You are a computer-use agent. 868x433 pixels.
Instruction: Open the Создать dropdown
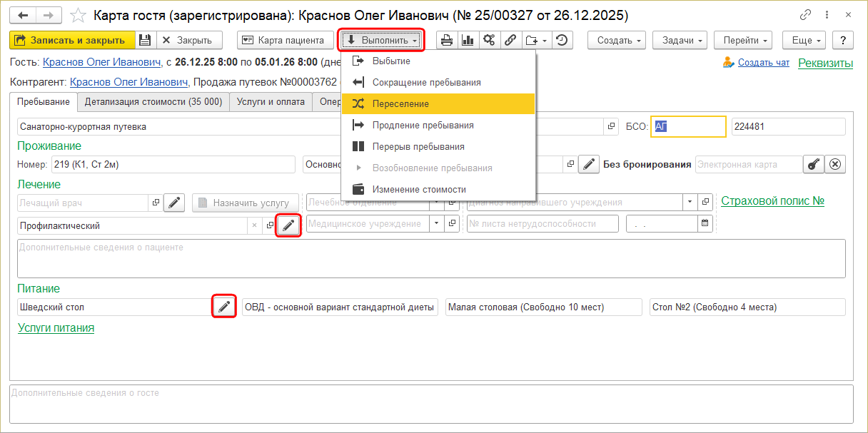click(617, 41)
